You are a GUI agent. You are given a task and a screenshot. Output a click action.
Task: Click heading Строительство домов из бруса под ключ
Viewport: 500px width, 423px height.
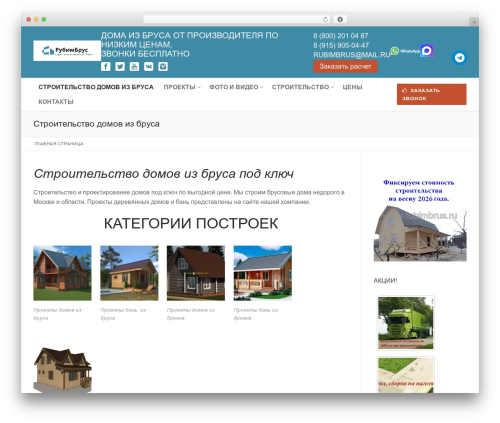[164, 174]
